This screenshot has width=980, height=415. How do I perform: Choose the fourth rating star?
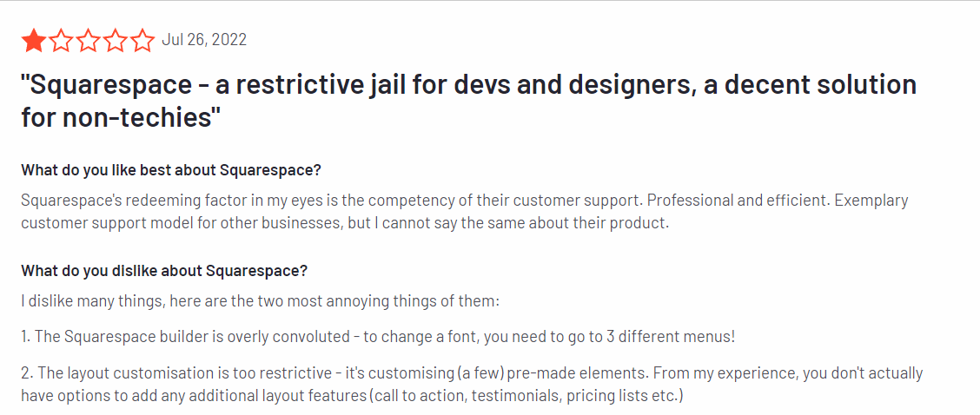116,40
